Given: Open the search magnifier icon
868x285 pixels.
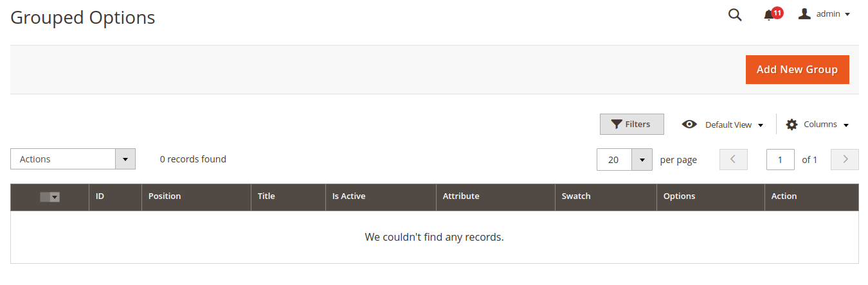Looking at the screenshot, I should click(735, 15).
